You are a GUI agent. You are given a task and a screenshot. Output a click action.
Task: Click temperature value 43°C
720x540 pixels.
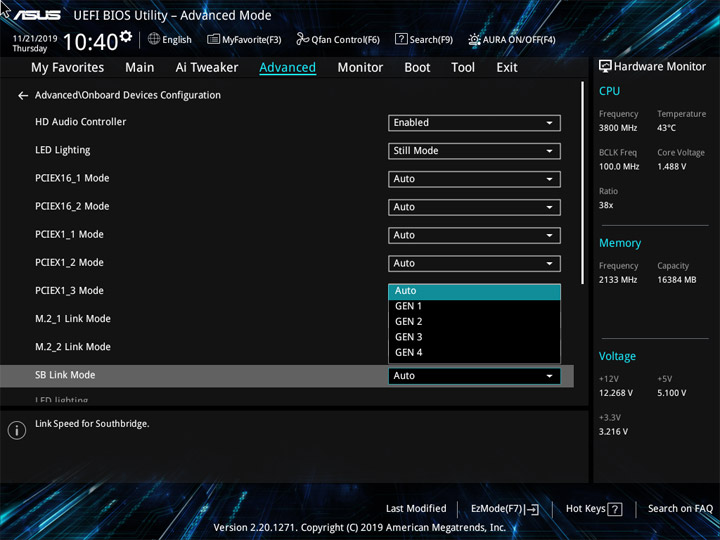pos(666,128)
